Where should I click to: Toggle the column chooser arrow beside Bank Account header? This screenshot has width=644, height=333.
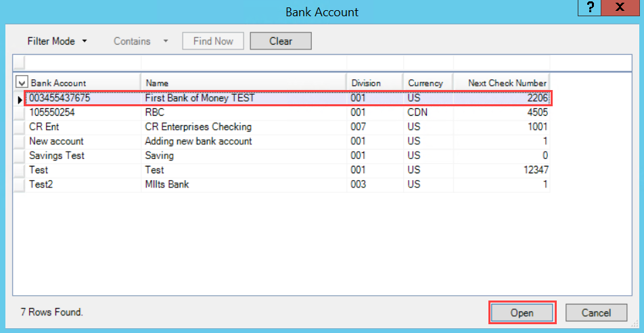tap(21, 82)
